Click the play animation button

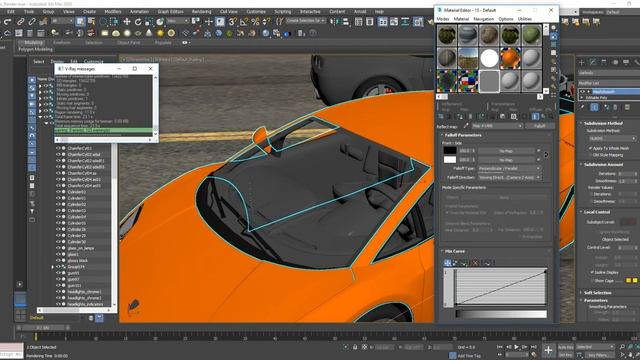coord(517,347)
